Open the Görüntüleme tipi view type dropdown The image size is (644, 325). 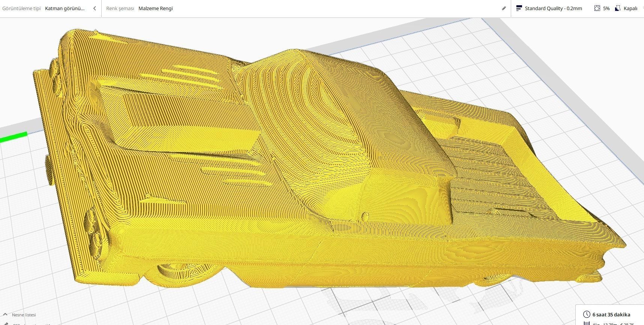click(65, 8)
